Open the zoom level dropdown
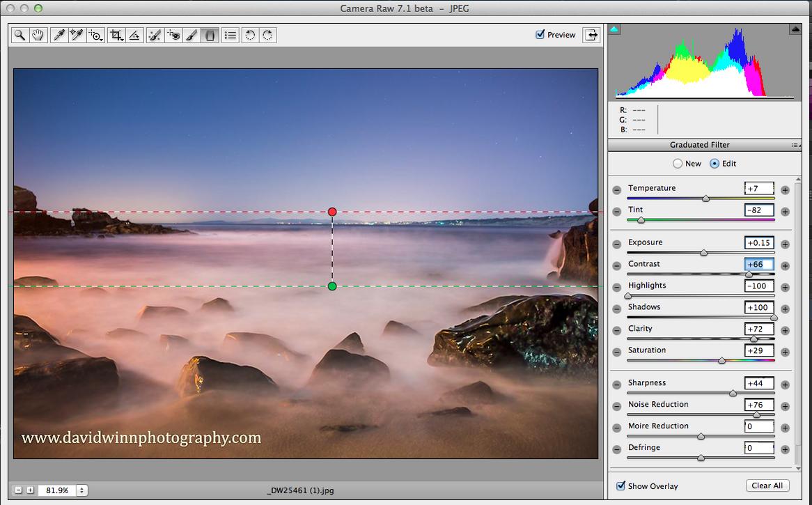This screenshot has width=812, height=505. point(81,490)
